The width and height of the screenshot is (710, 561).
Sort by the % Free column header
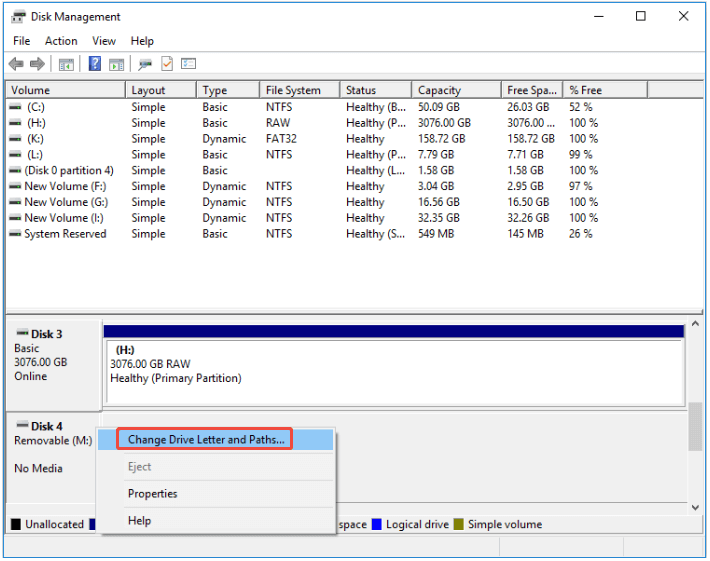tap(605, 90)
